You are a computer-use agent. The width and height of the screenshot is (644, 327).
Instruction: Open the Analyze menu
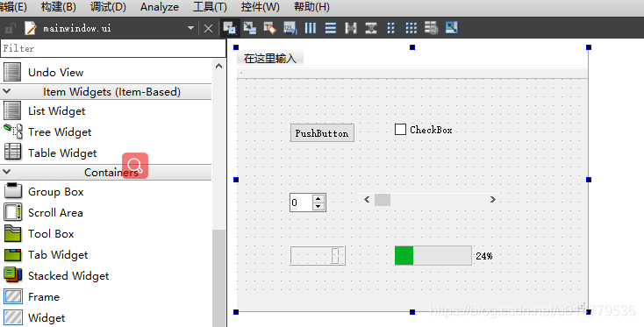point(160,7)
